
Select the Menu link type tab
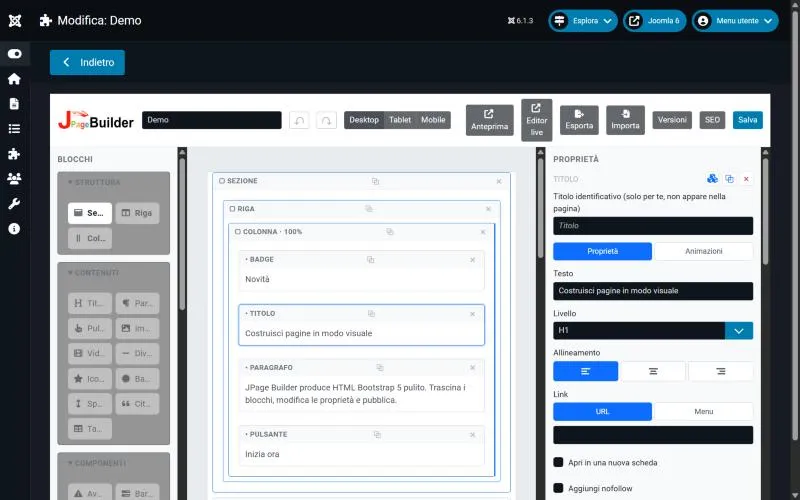tap(704, 411)
